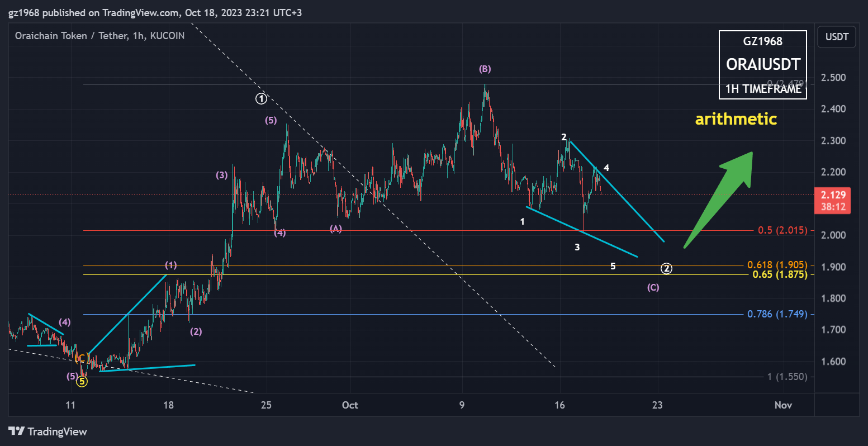Select the white circled 1 wave label
The height and width of the screenshot is (446, 868).
[x=262, y=99]
